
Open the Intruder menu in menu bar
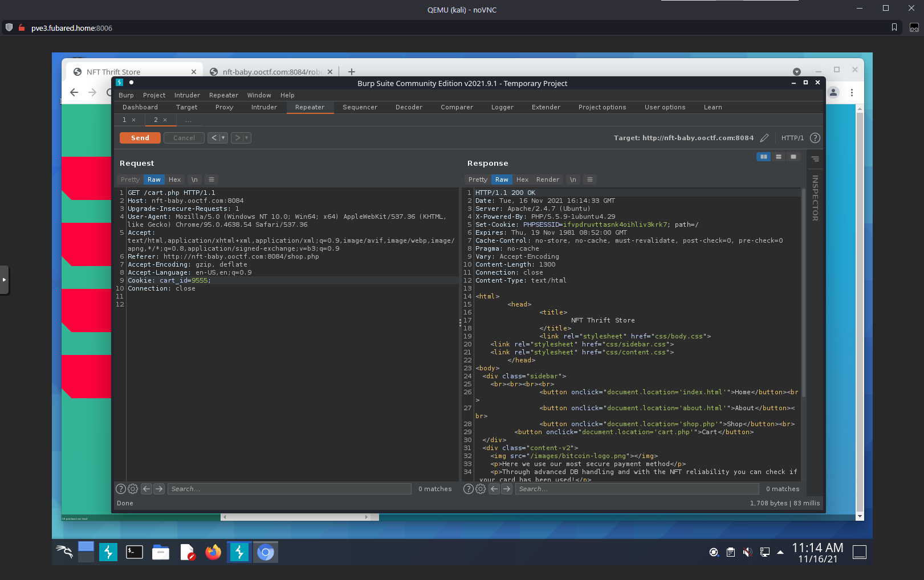[187, 95]
